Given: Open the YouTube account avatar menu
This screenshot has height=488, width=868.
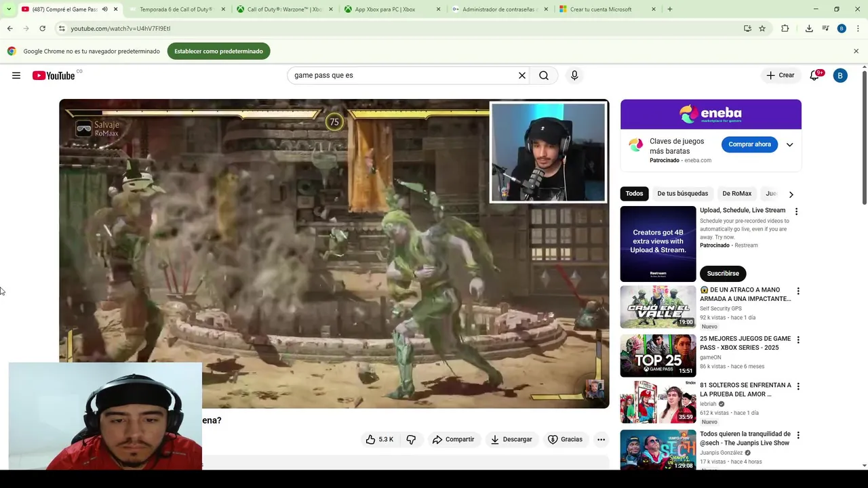Looking at the screenshot, I should [x=840, y=75].
